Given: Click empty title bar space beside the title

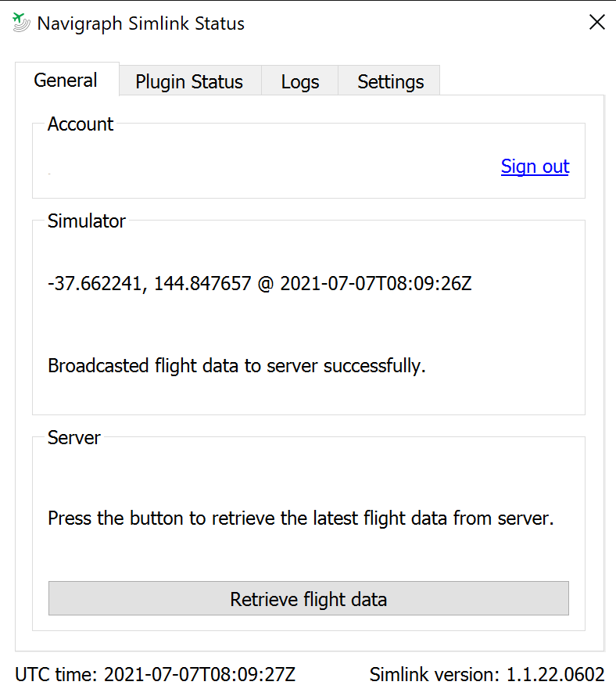Looking at the screenshot, I should [406, 23].
